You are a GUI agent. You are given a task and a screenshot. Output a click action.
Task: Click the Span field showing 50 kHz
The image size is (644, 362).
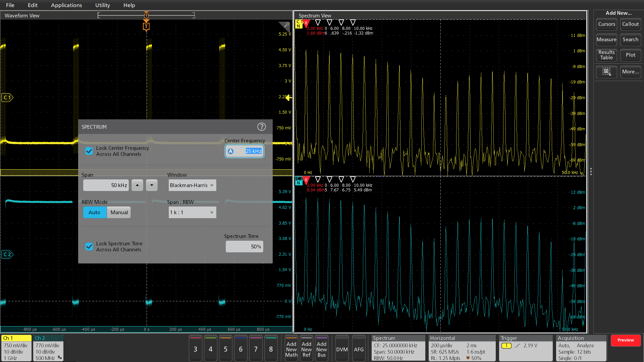coord(106,185)
